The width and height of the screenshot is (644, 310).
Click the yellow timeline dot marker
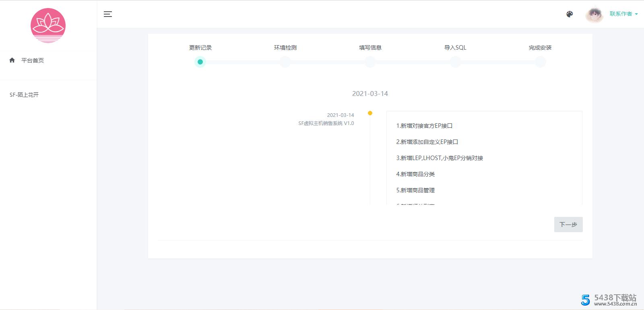click(370, 113)
